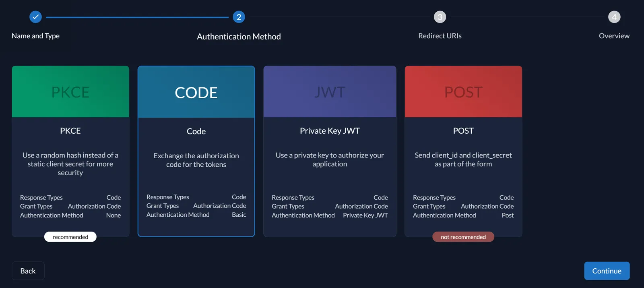Select the blue CODE banner
This screenshot has height=288, width=644.
point(196,92)
